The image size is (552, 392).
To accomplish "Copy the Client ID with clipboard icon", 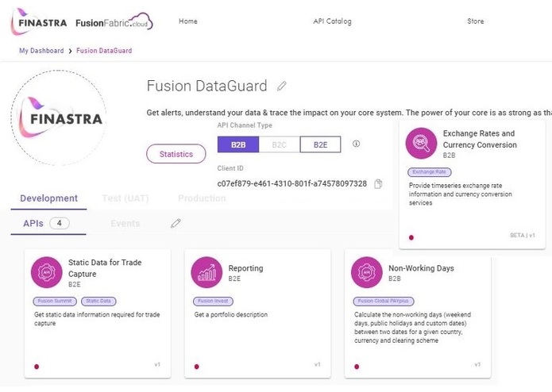I will pyautogui.click(x=378, y=184).
